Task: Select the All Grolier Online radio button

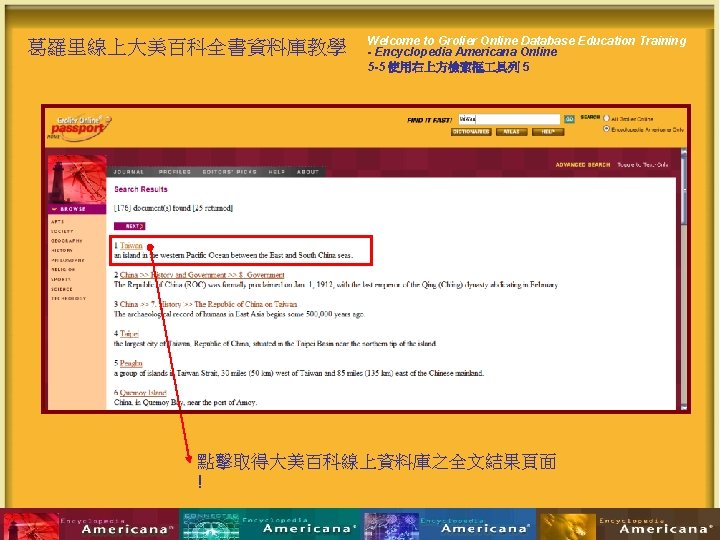Action: (606, 118)
